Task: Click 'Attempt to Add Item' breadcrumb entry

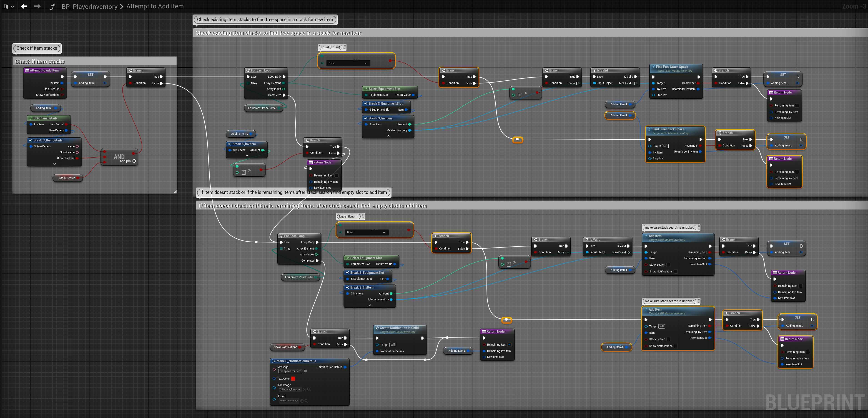Action: [155, 6]
